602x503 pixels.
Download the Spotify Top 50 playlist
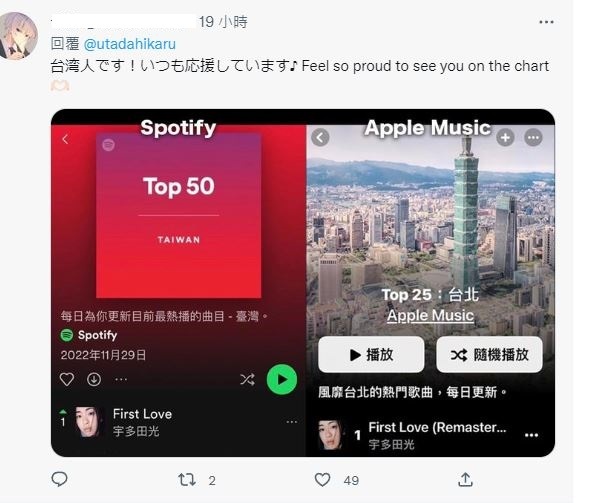click(94, 379)
